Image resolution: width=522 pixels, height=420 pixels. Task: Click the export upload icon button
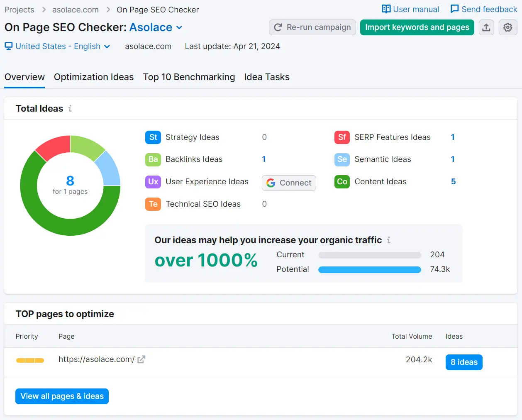point(486,27)
